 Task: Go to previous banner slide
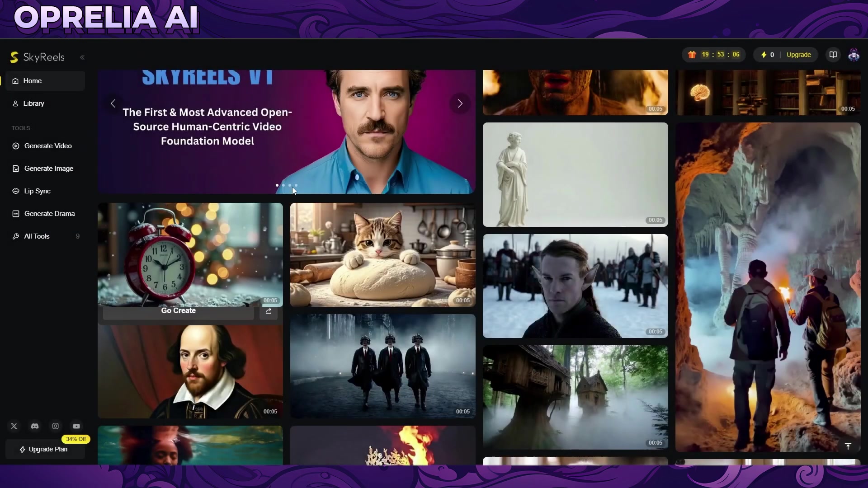click(113, 103)
